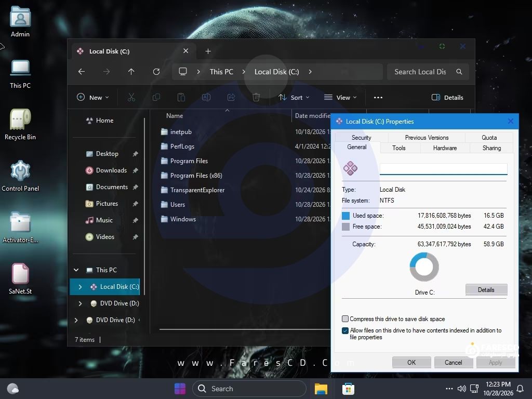
Task: Switch to the Sharing tab
Action: click(491, 148)
